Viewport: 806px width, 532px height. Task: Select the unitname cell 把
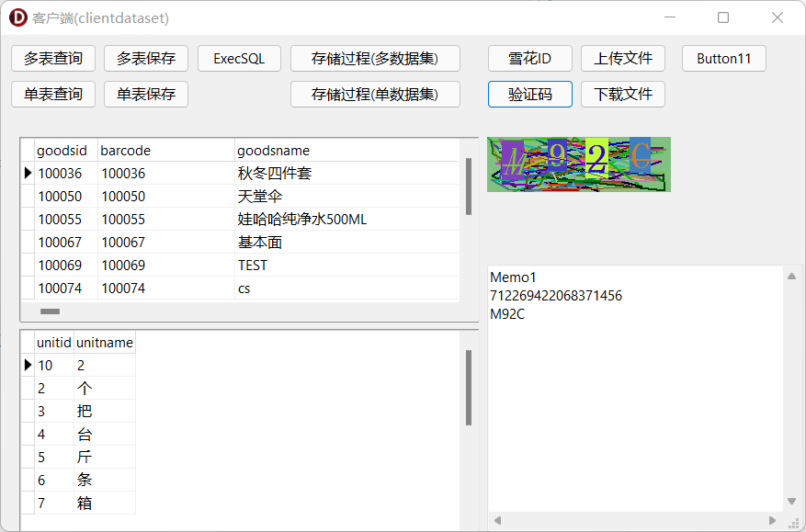click(x=105, y=412)
